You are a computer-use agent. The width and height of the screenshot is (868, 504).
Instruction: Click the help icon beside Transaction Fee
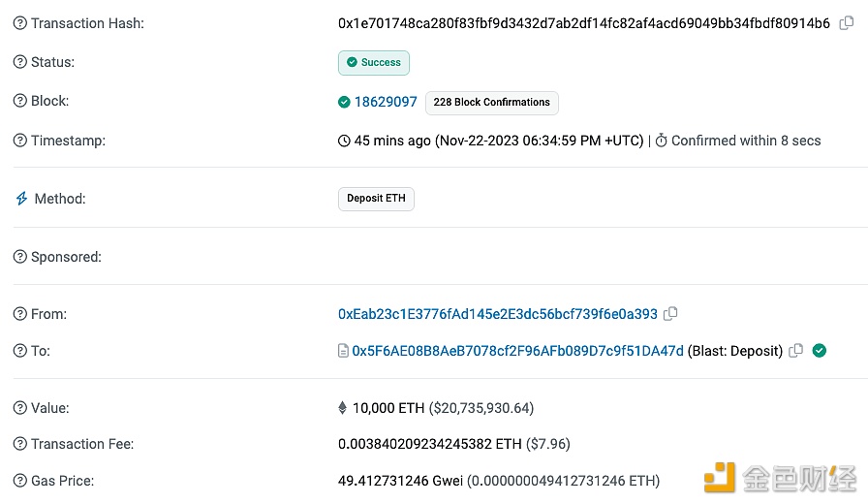point(20,444)
